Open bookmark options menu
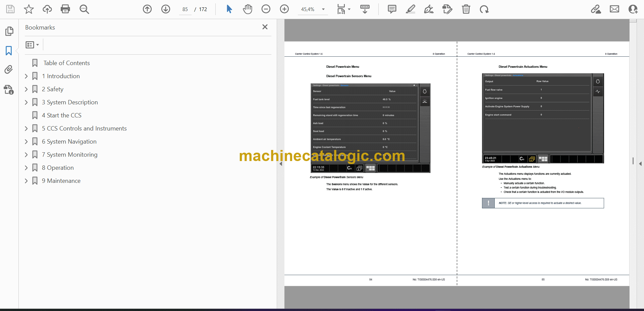This screenshot has width=644, height=311. (x=32, y=45)
